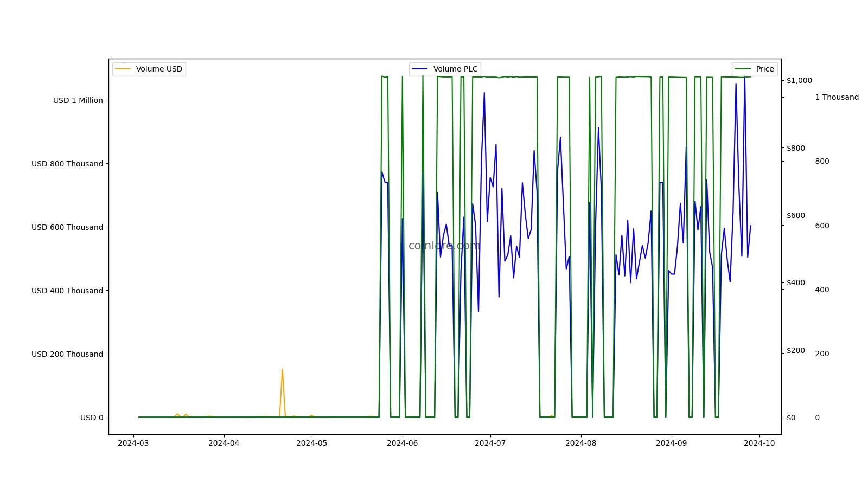The width and height of the screenshot is (868, 488).
Task: Click the $600 price axis label
Action: click(796, 215)
